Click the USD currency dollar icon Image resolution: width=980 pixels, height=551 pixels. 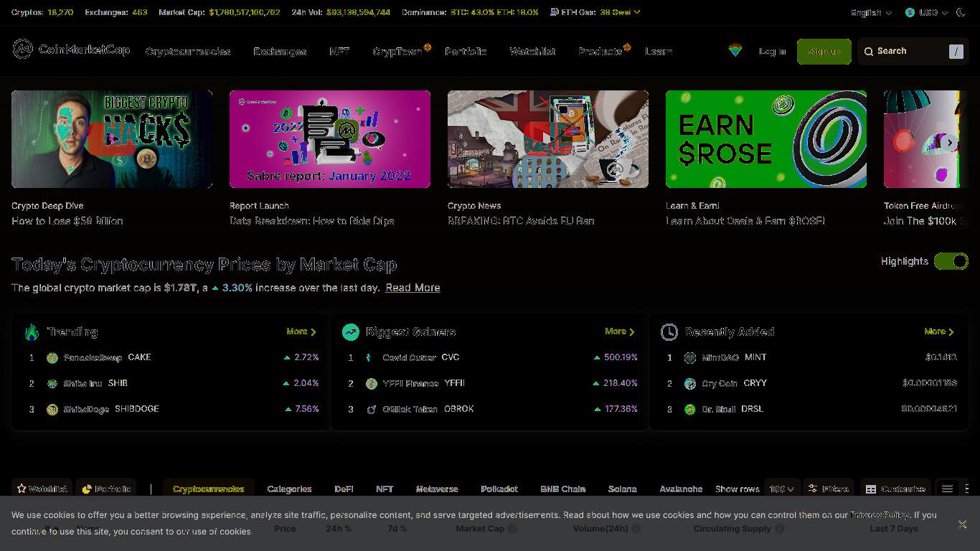coord(910,12)
